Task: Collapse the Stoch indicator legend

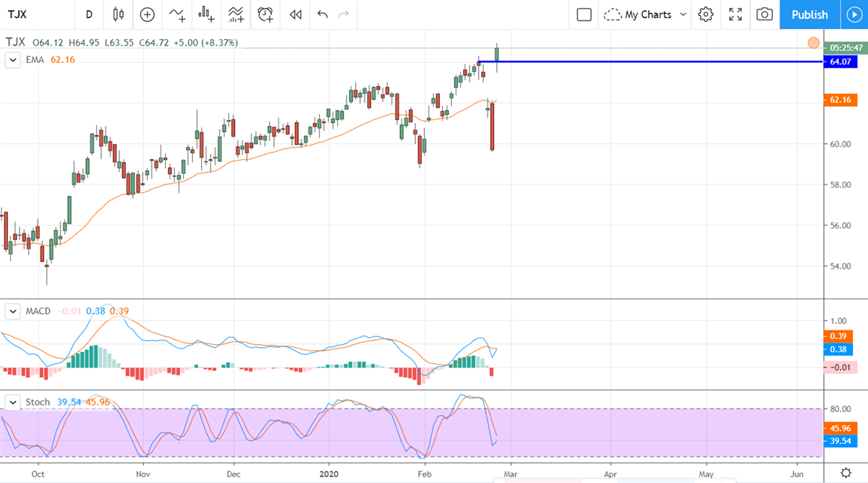Action: [12, 402]
